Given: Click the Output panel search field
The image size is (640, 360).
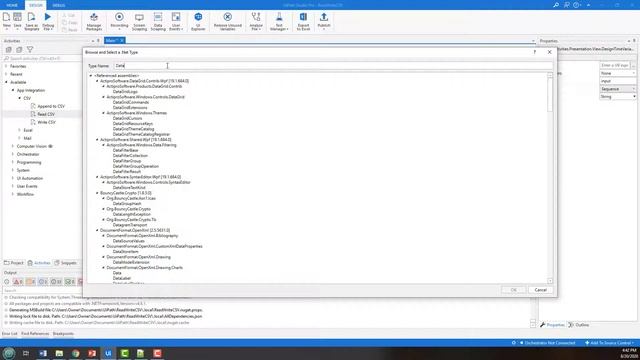Looking at the screenshot, I should [x=43, y=290].
